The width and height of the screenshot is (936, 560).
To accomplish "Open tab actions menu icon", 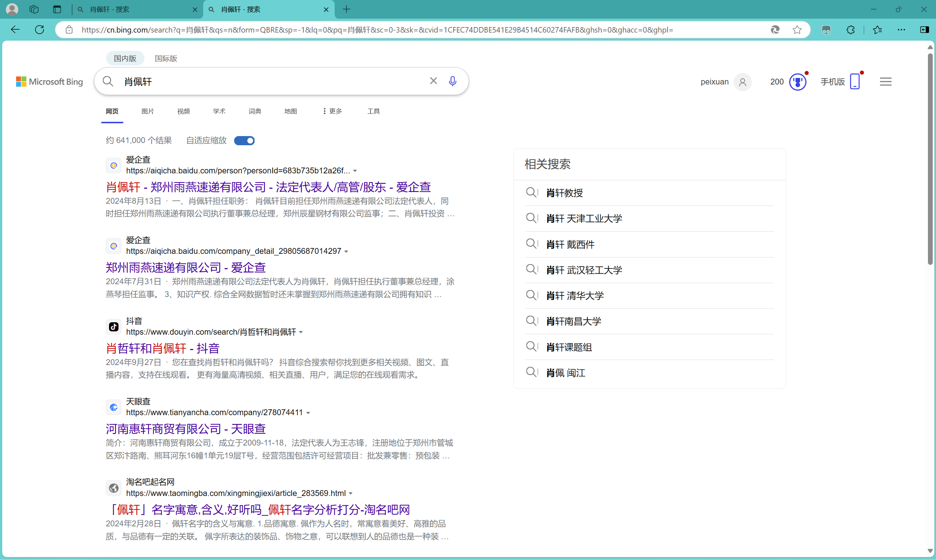I will (57, 9).
